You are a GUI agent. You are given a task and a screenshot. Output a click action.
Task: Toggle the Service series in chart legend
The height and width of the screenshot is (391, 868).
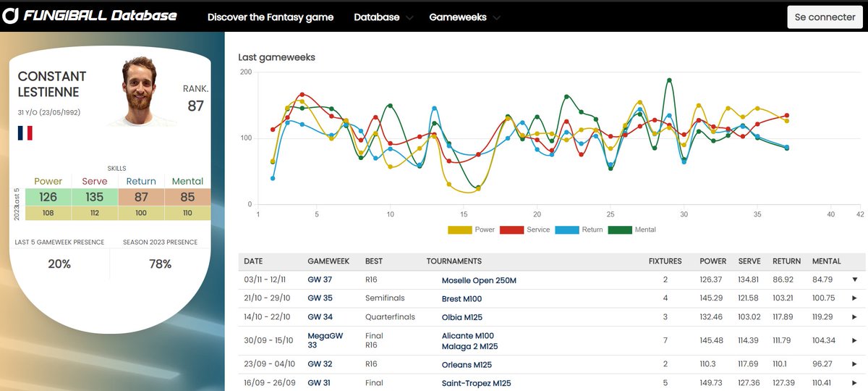click(525, 230)
